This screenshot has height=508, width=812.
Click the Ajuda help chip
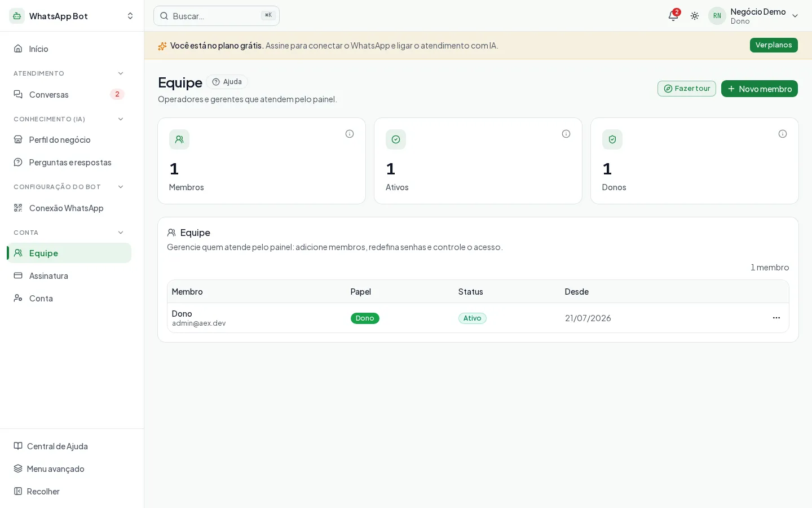click(227, 82)
